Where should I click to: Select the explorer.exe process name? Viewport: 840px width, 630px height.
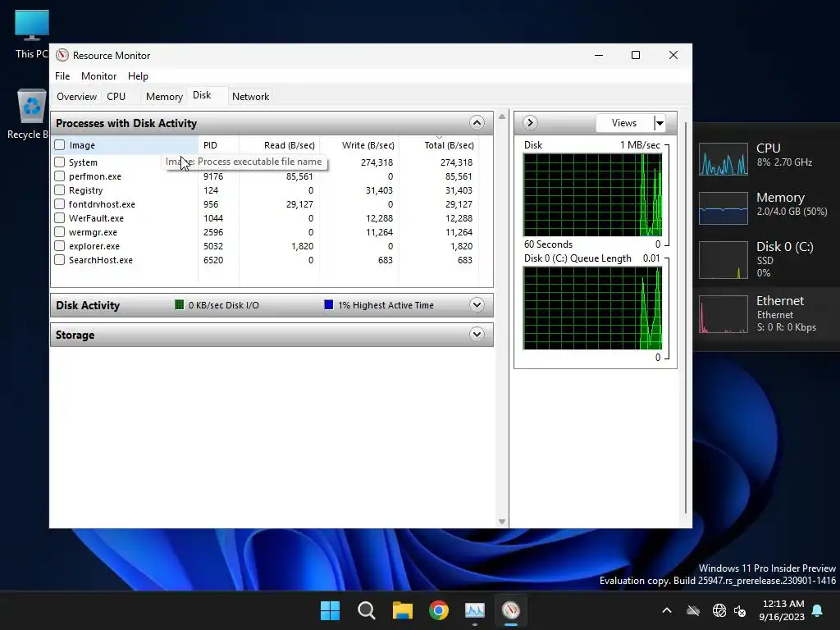click(94, 246)
